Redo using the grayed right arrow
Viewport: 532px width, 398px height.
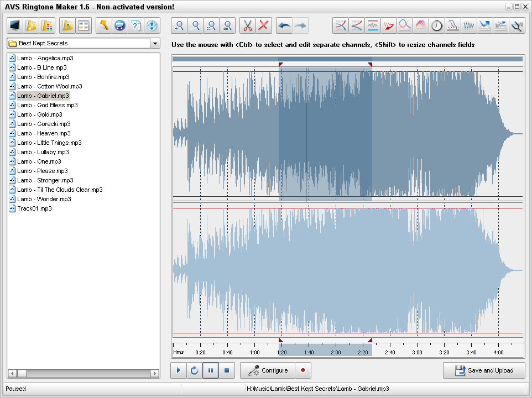[300, 25]
